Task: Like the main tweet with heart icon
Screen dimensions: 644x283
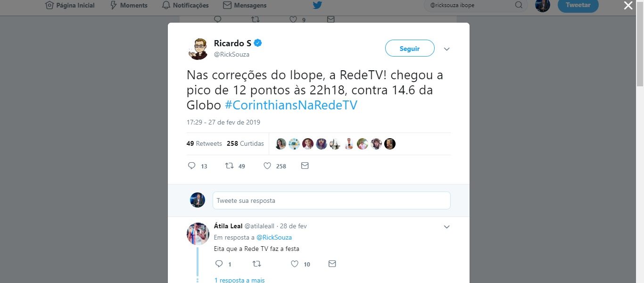Action: (267, 166)
